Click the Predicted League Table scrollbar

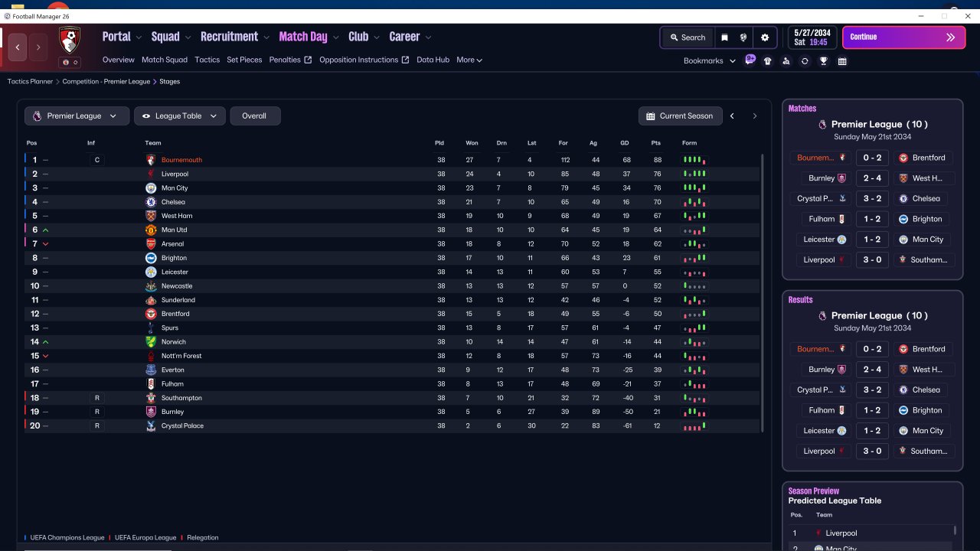point(955,530)
